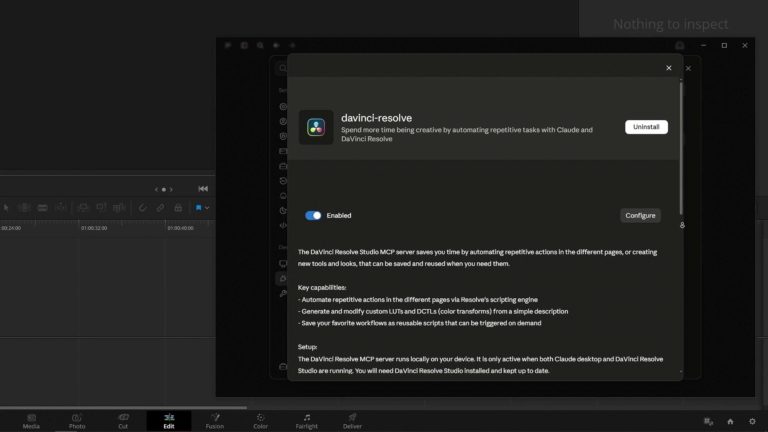Click the Enabled label text
The height and width of the screenshot is (432, 768).
click(339, 216)
